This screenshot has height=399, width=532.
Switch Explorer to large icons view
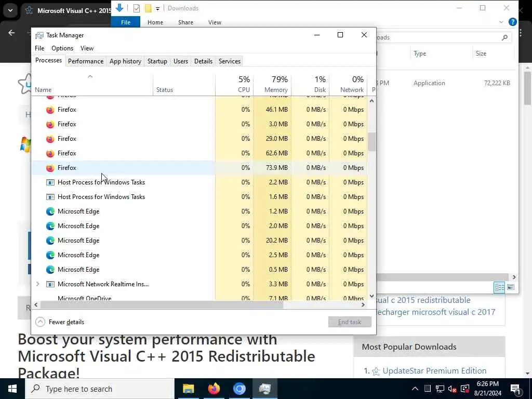tap(511, 287)
